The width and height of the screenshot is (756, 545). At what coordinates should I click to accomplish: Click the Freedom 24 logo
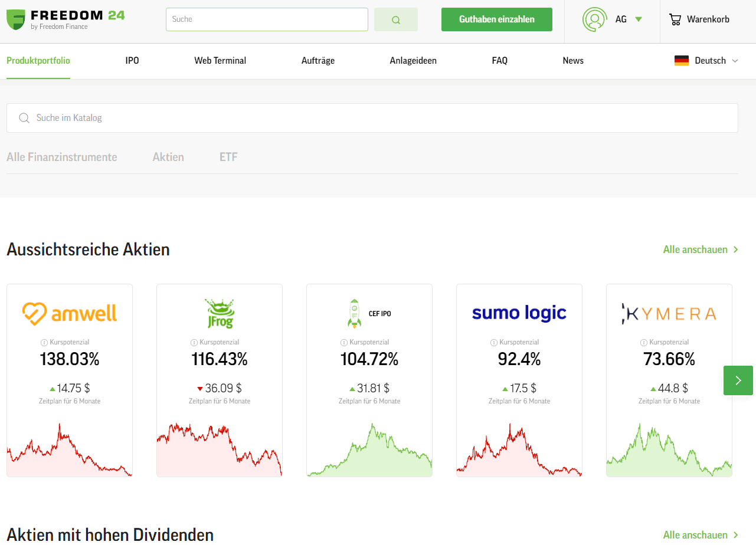(x=65, y=19)
